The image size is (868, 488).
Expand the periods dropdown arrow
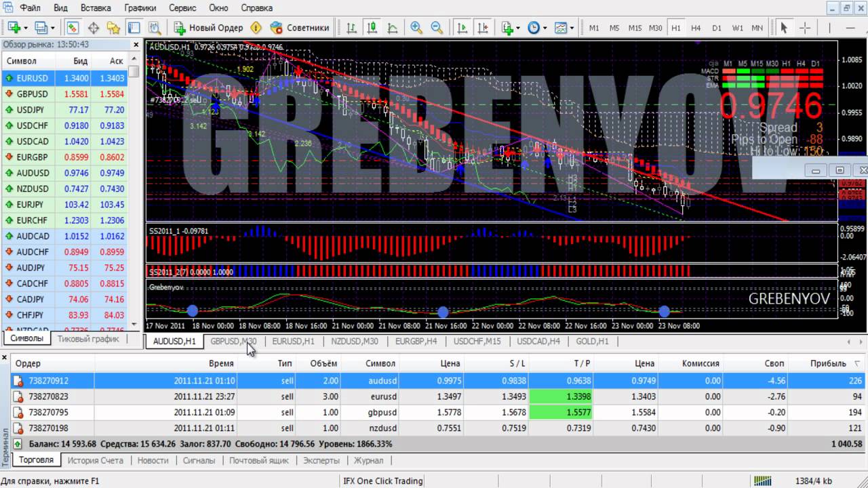(x=545, y=28)
